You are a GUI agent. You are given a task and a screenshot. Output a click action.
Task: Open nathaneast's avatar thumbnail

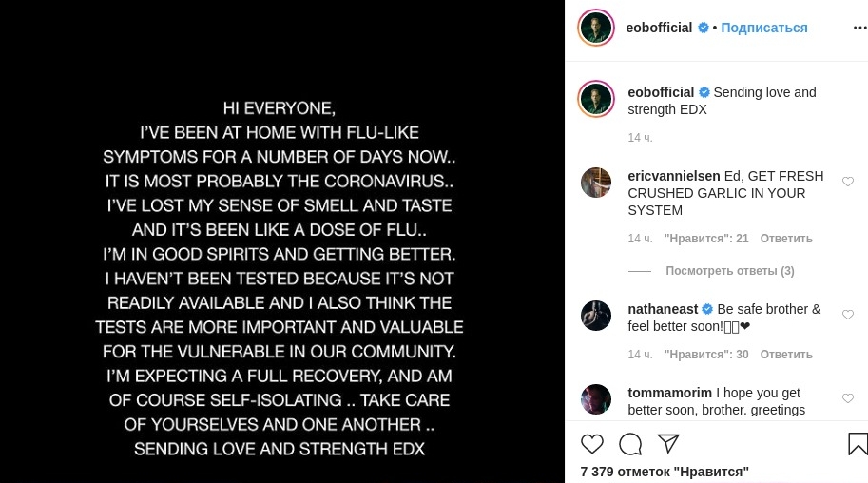(x=596, y=316)
